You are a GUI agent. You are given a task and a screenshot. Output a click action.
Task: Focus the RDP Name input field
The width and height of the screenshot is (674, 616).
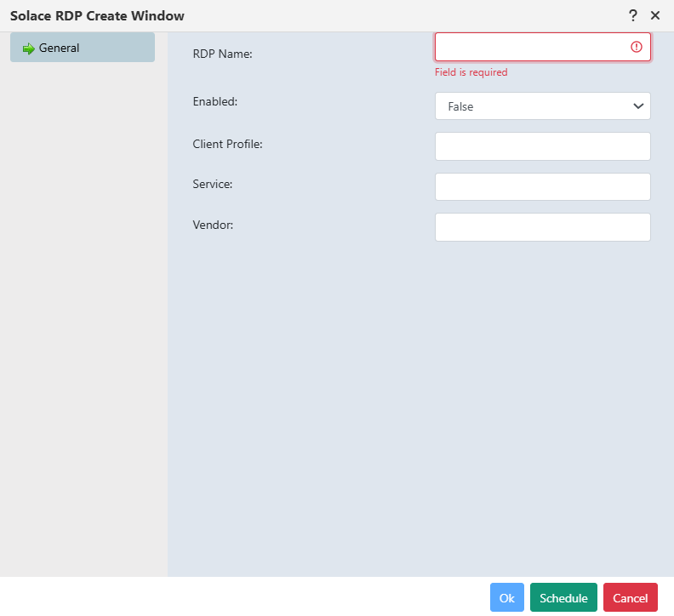pyautogui.click(x=542, y=47)
